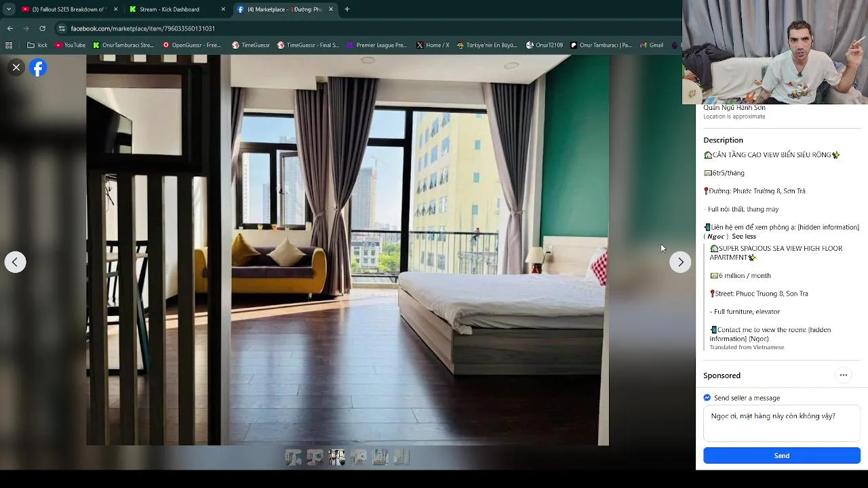Edit the seller message text box
This screenshot has height=488, width=868.
pos(782,424)
